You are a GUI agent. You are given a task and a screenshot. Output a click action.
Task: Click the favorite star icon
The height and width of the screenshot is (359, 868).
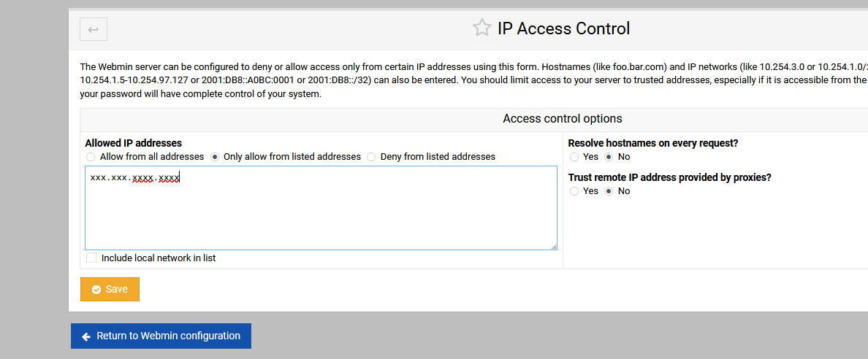pyautogui.click(x=481, y=28)
